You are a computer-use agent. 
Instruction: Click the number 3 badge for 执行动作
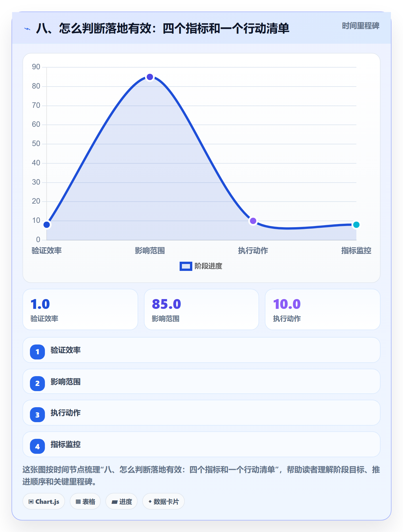(37, 415)
